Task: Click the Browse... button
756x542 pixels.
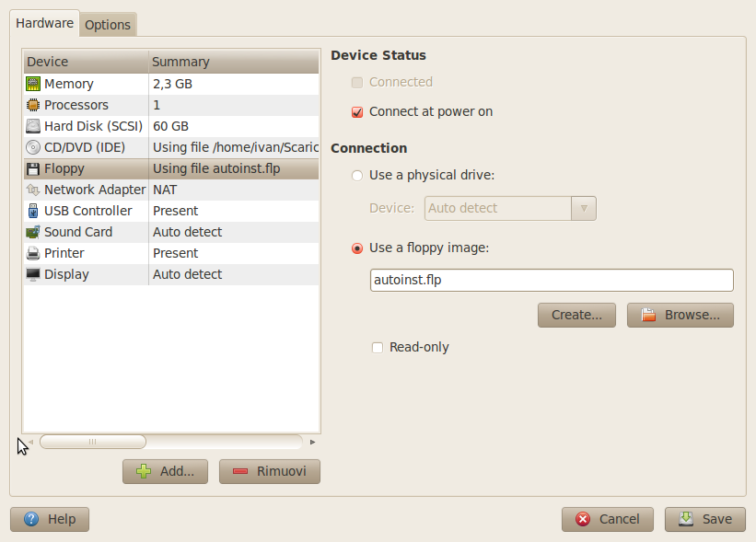Action: [x=680, y=315]
